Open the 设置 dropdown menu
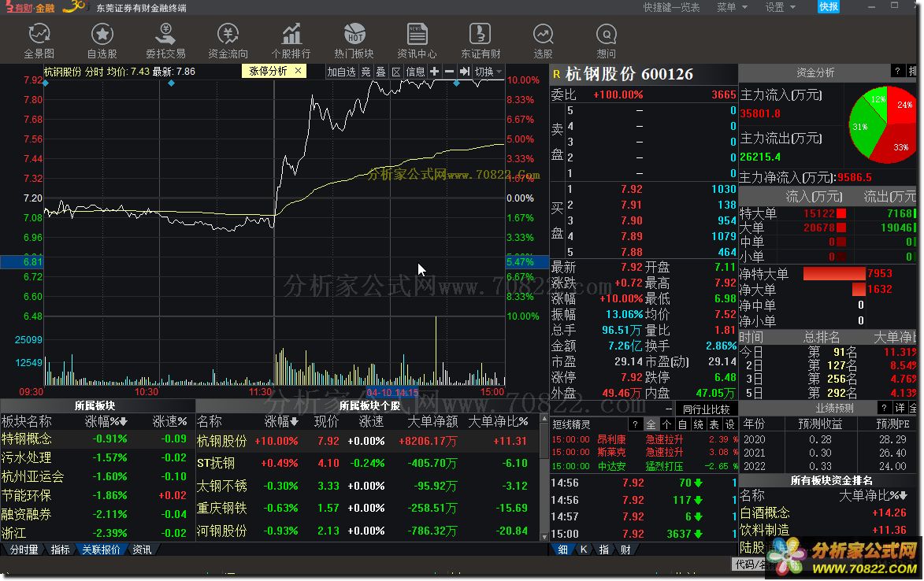 (780, 7)
